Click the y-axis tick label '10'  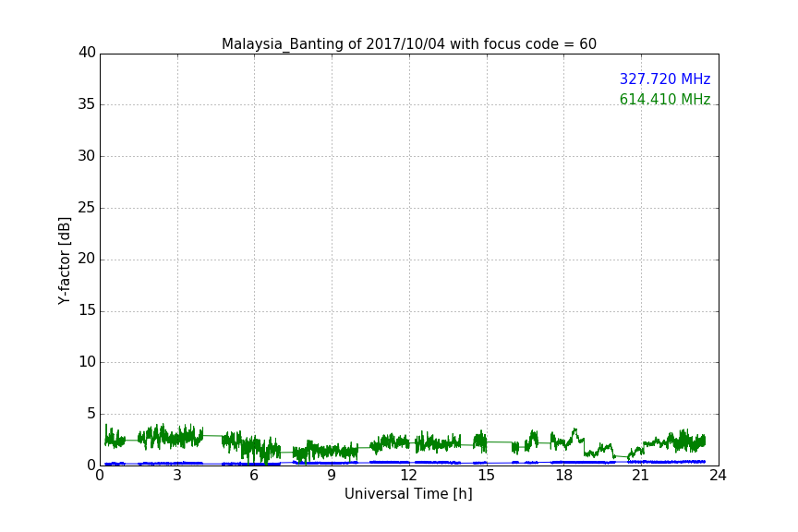click(87, 362)
